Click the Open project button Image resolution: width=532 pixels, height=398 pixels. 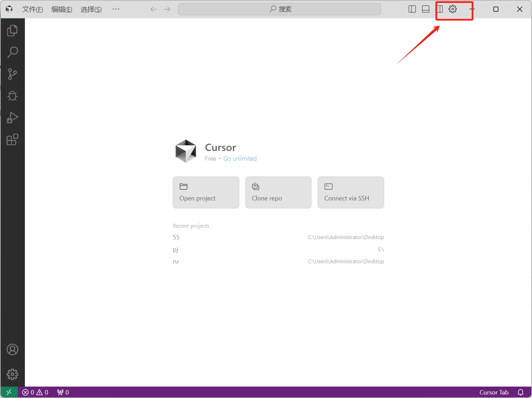click(206, 192)
